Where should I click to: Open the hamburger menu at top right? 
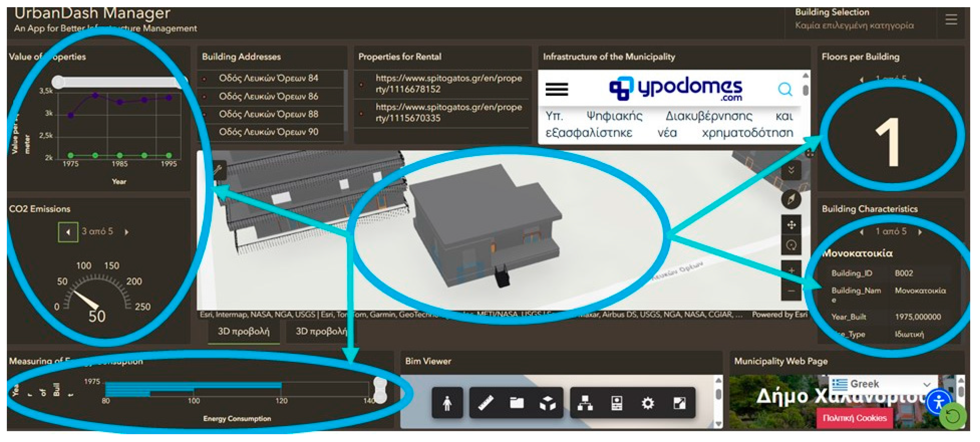click(x=951, y=19)
